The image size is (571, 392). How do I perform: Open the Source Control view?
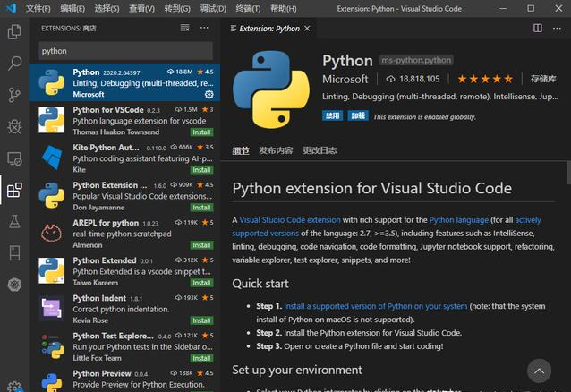14,95
